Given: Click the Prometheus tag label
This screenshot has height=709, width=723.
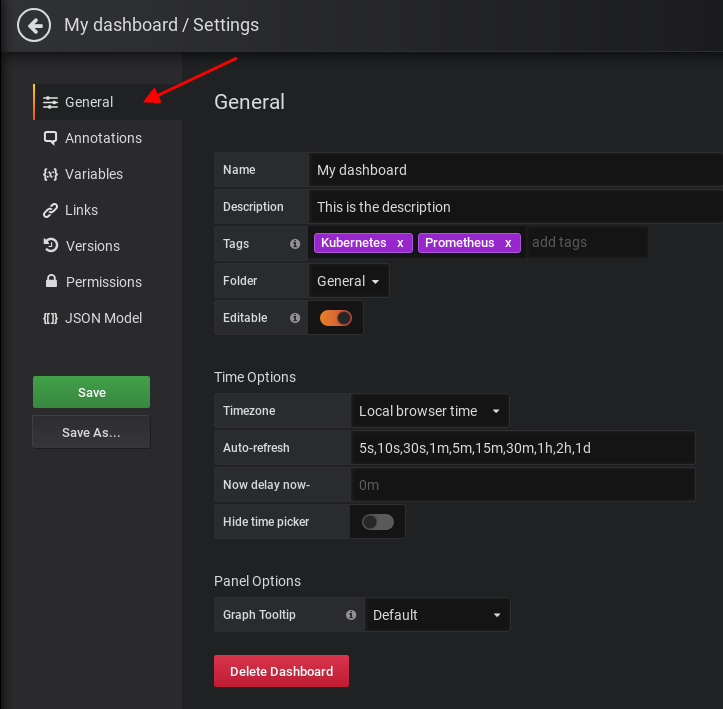Looking at the screenshot, I should tap(459, 243).
